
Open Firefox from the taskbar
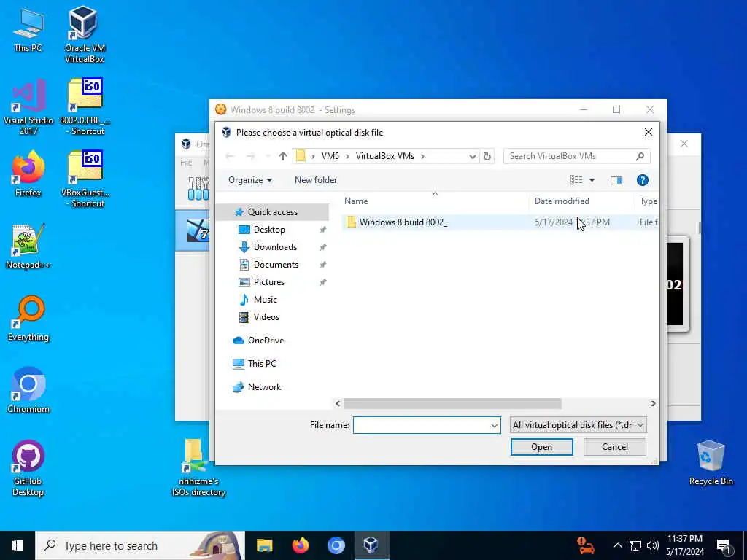point(300,545)
